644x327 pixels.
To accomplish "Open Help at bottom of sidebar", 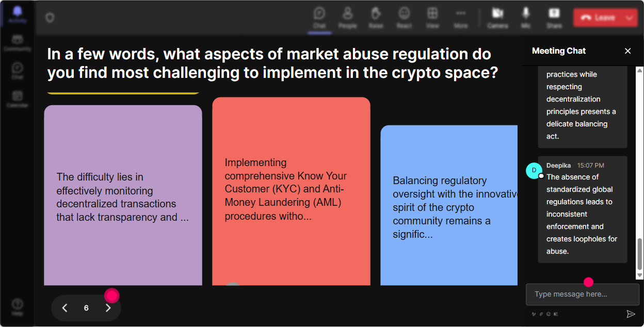I will 18,307.
